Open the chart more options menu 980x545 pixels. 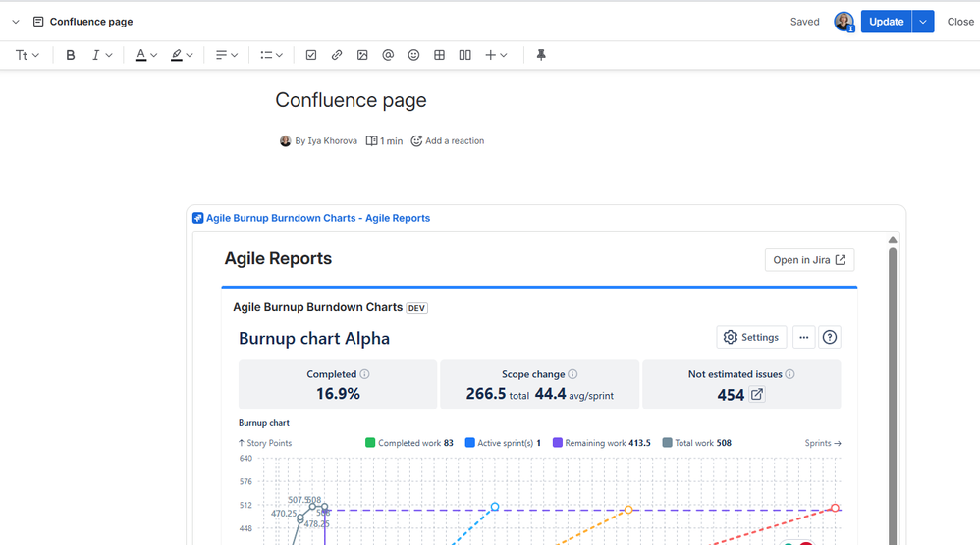click(804, 337)
